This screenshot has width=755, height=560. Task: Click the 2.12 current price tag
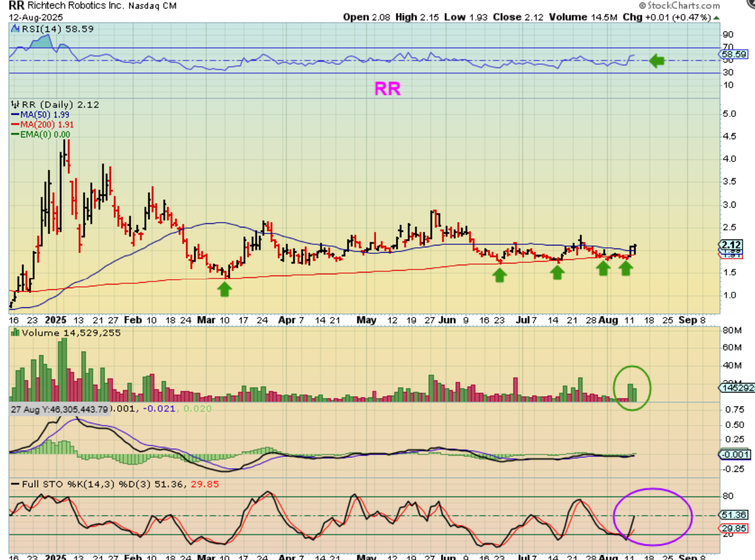(731, 244)
